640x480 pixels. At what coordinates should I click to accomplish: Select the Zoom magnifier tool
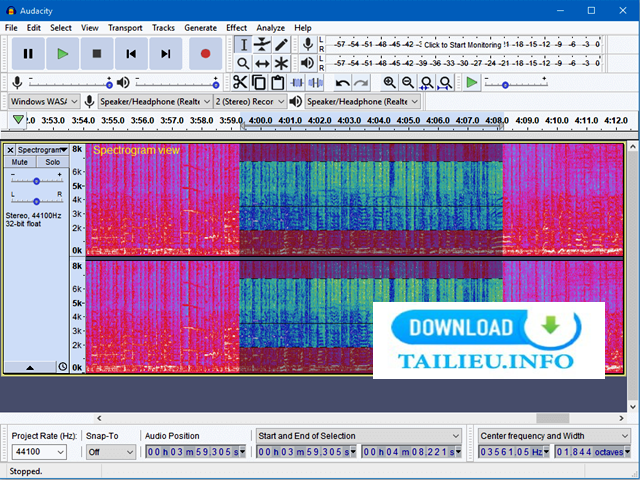tap(243, 63)
